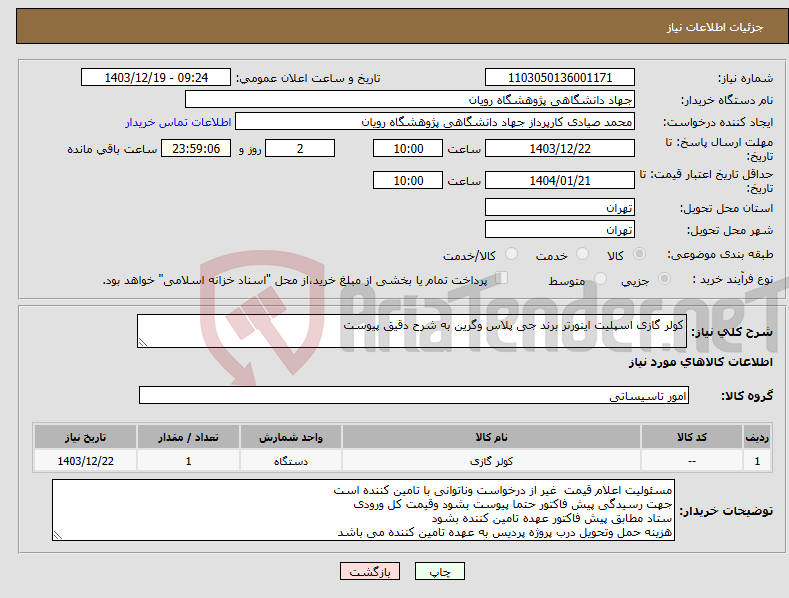The height and width of the screenshot is (598, 789).
Task: Select the کالا radio button
Action: 639,254
